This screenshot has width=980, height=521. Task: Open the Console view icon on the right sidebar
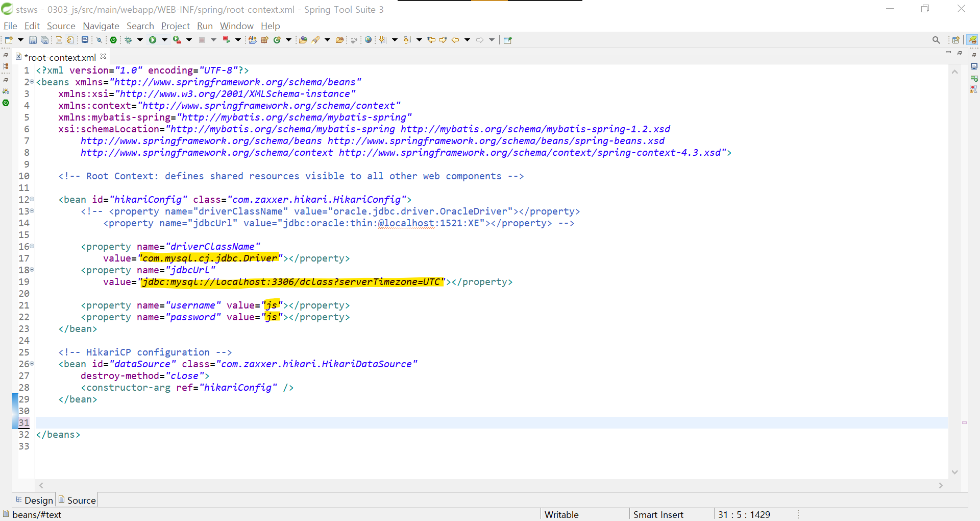(x=974, y=66)
